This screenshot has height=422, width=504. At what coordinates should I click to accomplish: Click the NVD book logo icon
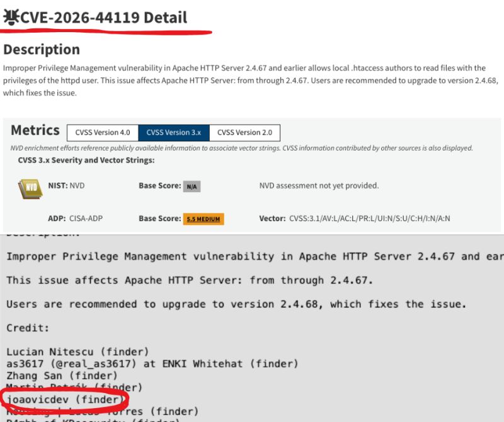pyautogui.click(x=30, y=188)
